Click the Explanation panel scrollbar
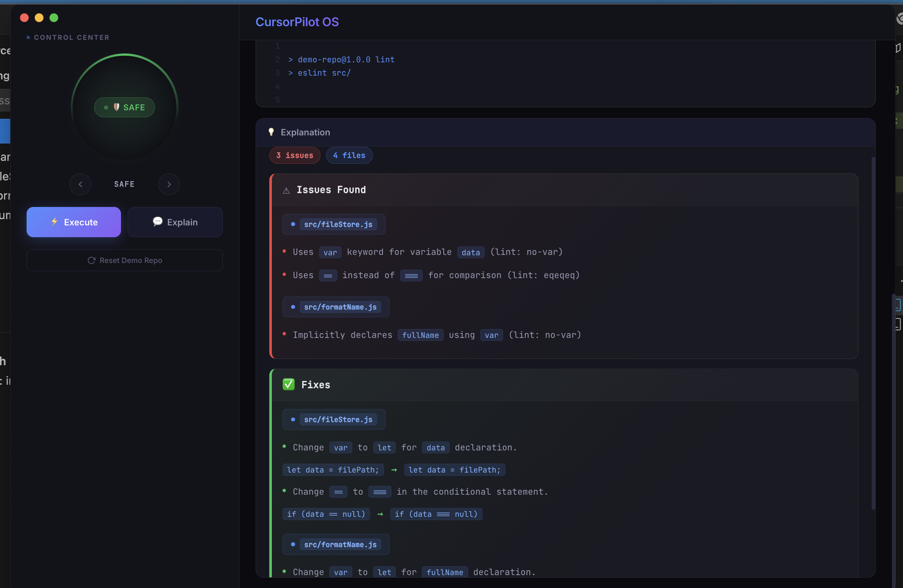 pyautogui.click(x=873, y=333)
